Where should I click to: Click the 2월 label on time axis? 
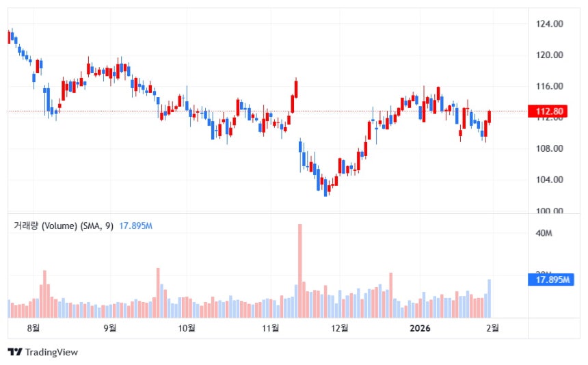[x=492, y=328]
